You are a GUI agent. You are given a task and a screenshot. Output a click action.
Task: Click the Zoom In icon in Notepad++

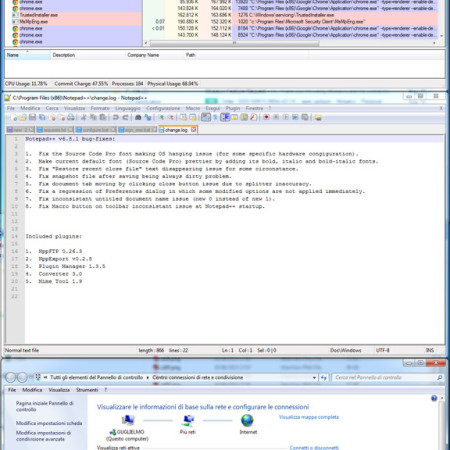pos(161,117)
